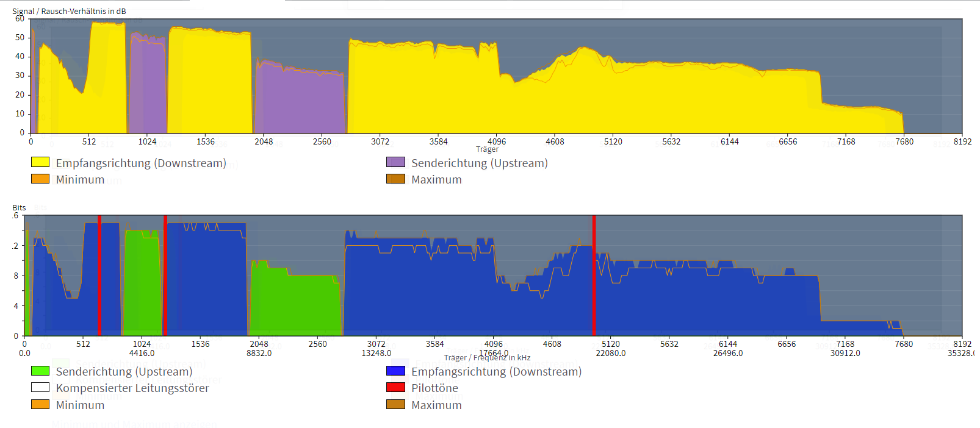The image size is (980, 428).
Task: Click frequency value '8832.0' on Bits chart
Action: click(259, 353)
